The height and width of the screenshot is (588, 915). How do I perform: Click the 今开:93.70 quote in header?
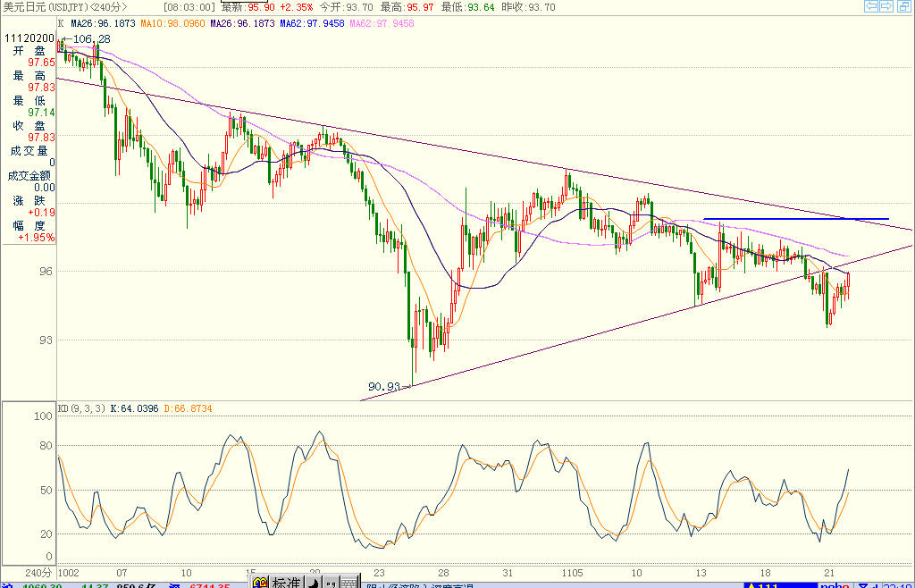coord(346,7)
